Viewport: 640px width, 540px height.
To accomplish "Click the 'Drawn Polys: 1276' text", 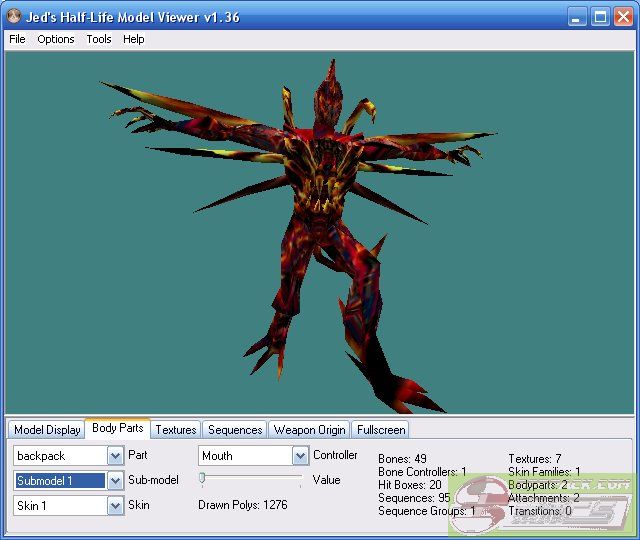I will click(242, 505).
